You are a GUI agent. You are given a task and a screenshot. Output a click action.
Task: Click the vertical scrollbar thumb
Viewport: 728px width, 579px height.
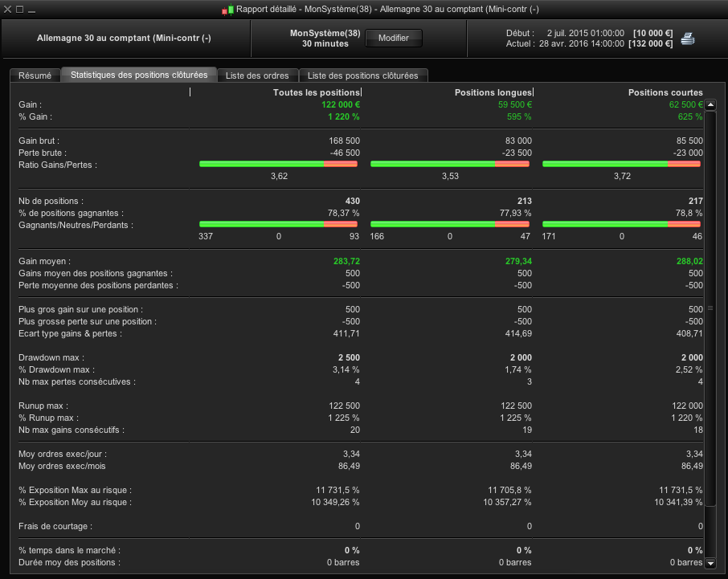tap(710, 307)
